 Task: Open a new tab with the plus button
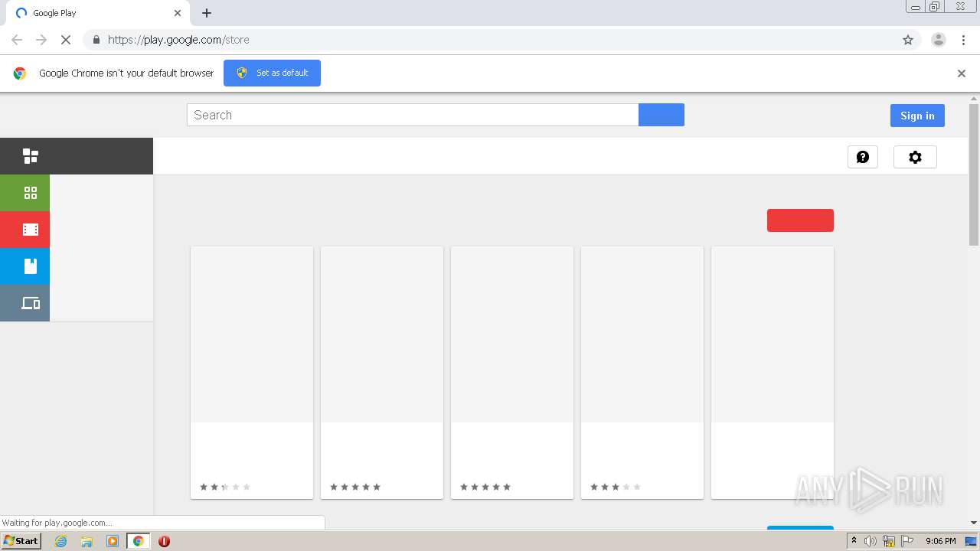coord(207,13)
